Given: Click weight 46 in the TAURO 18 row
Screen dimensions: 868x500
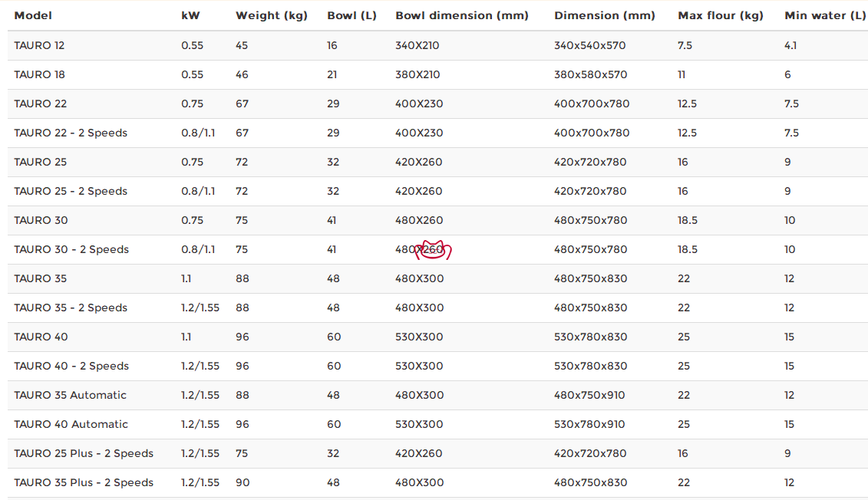Looking at the screenshot, I should pos(242,74).
